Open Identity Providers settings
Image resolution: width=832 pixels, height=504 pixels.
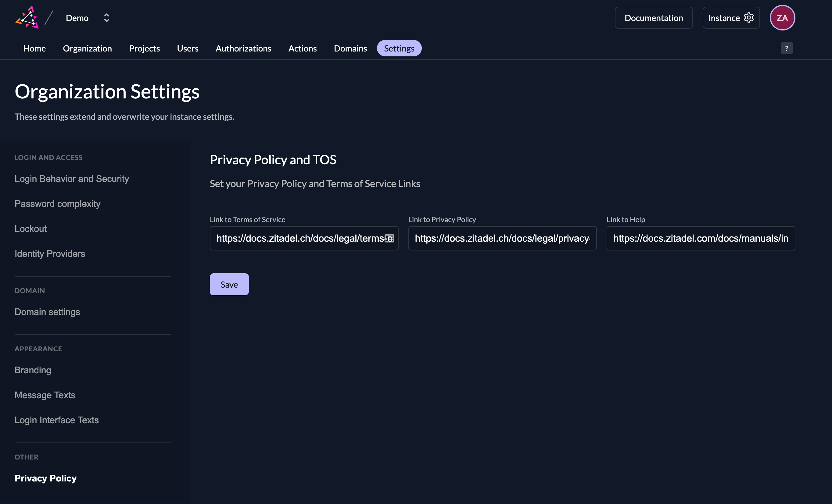click(50, 254)
